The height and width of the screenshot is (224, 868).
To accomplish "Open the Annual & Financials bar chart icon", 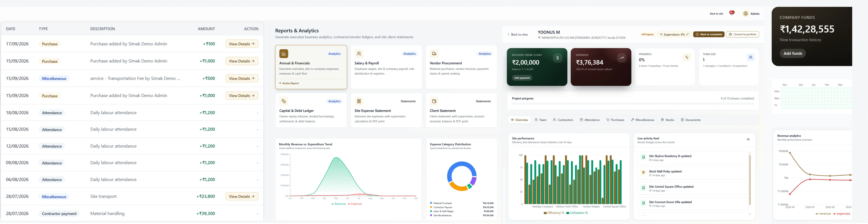I will (284, 54).
